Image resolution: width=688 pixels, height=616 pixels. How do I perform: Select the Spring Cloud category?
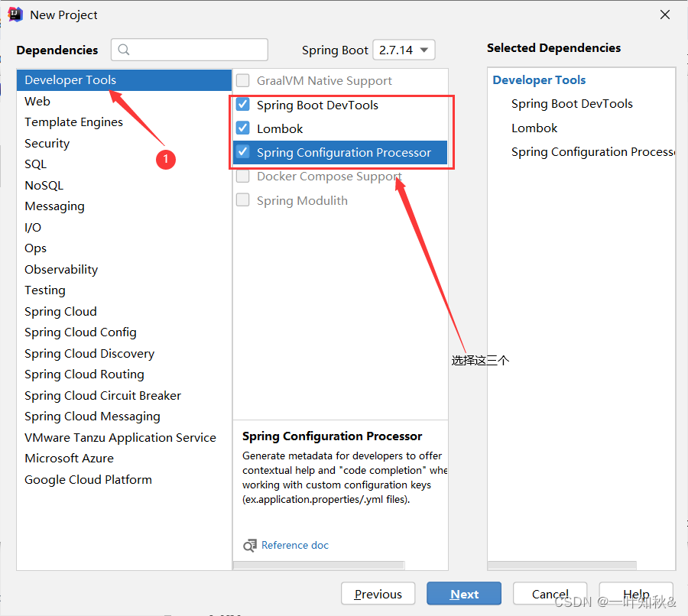124,312
